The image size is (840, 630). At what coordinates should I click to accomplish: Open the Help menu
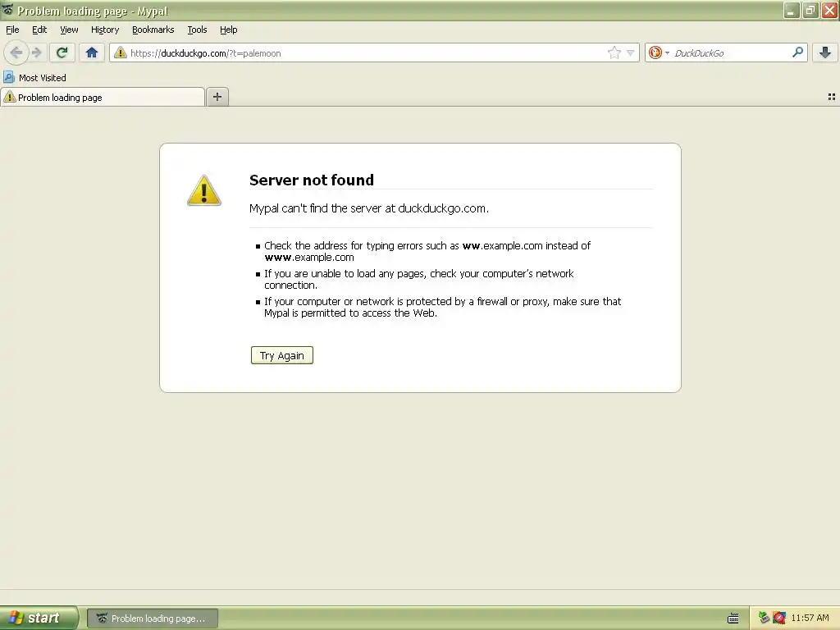click(x=229, y=30)
